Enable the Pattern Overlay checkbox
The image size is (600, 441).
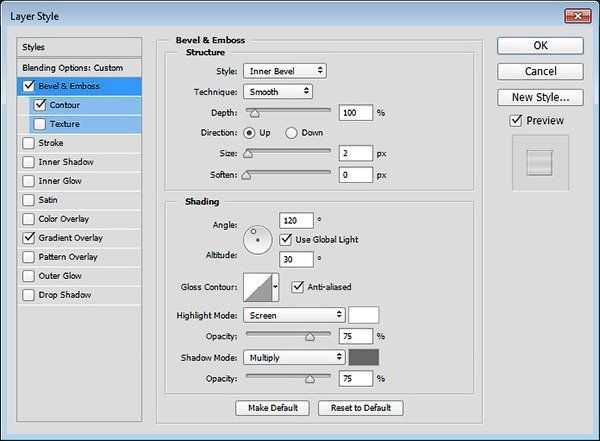[28, 257]
